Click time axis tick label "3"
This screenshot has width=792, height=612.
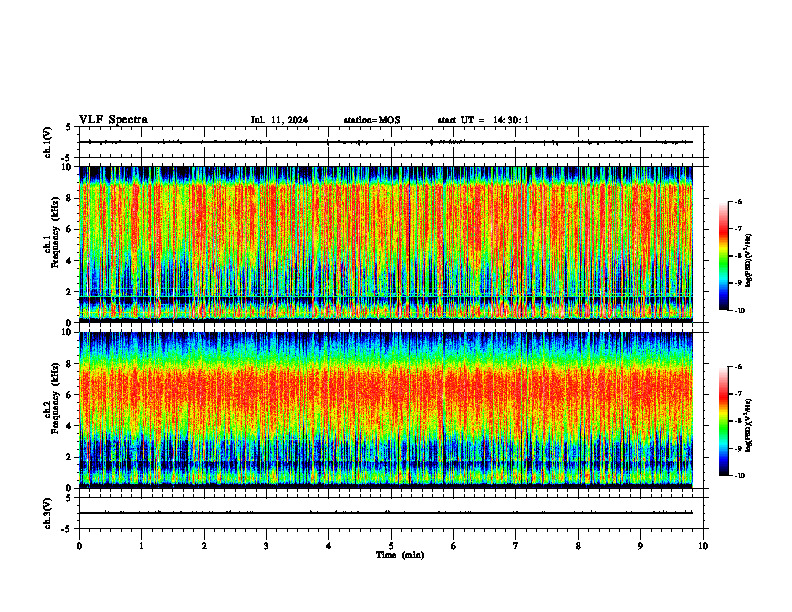[266, 546]
